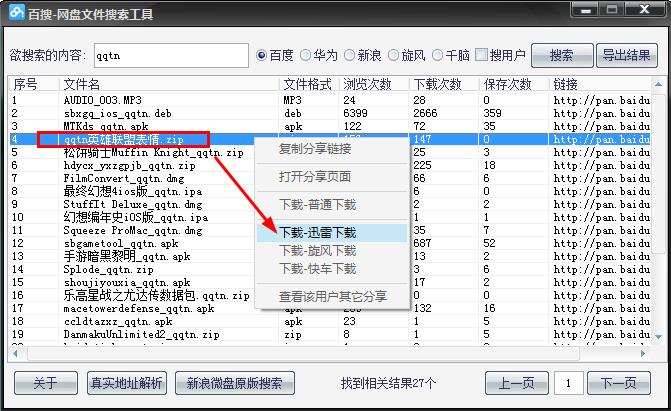Toggle the 搜用户 checkbox
This screenshot has width=671, height=411.
point(482,55)
